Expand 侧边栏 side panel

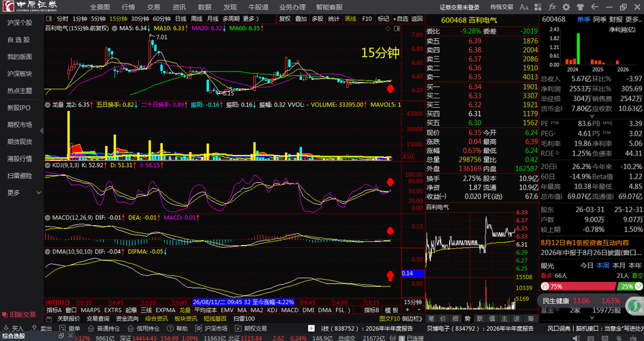412,318
